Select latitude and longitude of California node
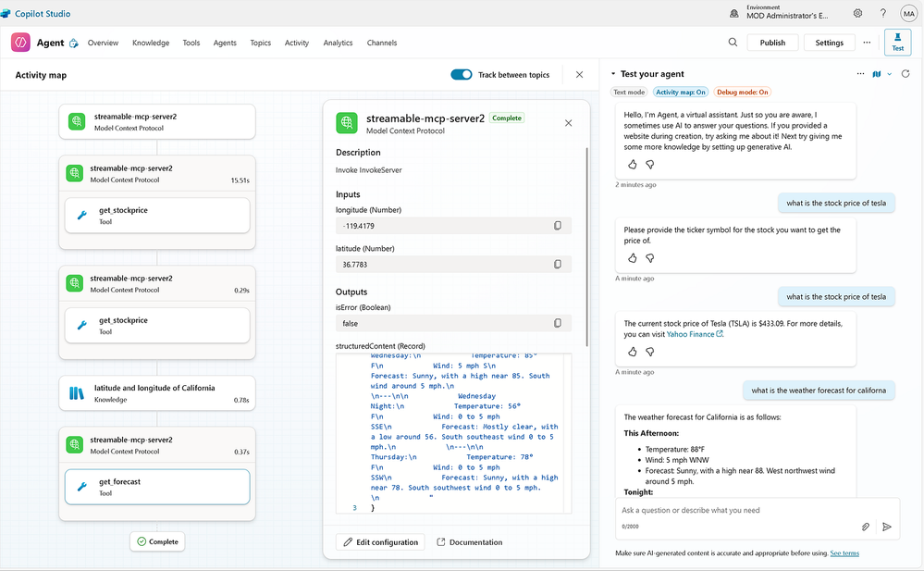Image resolution: width=924 pixels, height=571 pixels. tap(157, 393)
